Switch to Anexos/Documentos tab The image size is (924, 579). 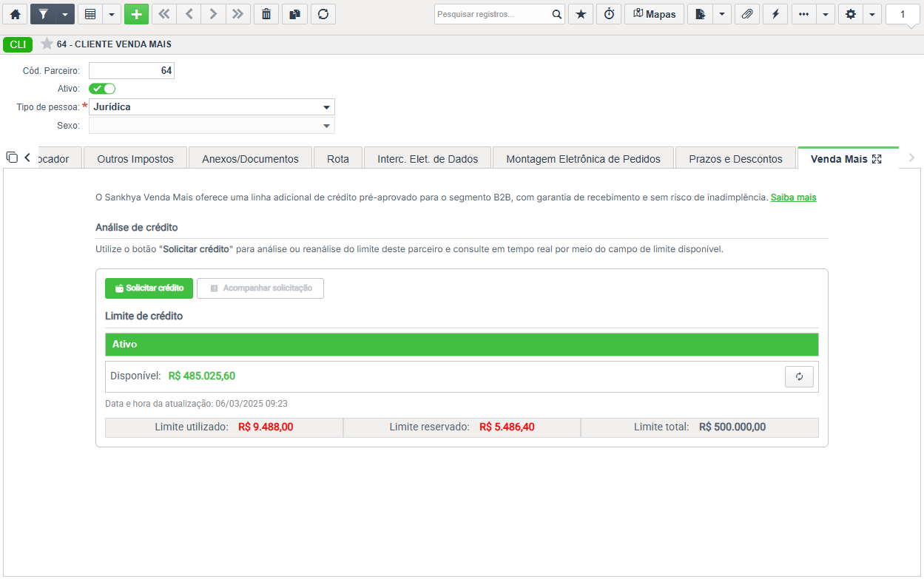250,159
